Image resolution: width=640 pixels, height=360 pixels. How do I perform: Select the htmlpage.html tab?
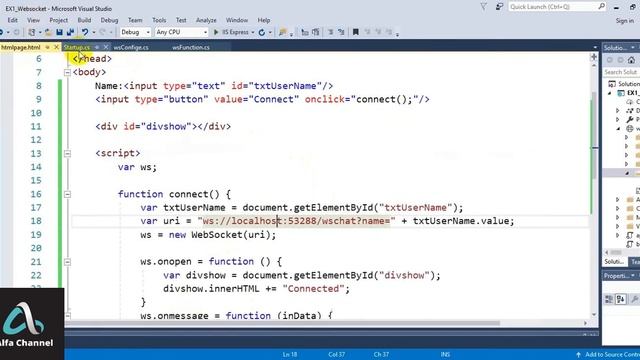point(20,47)
